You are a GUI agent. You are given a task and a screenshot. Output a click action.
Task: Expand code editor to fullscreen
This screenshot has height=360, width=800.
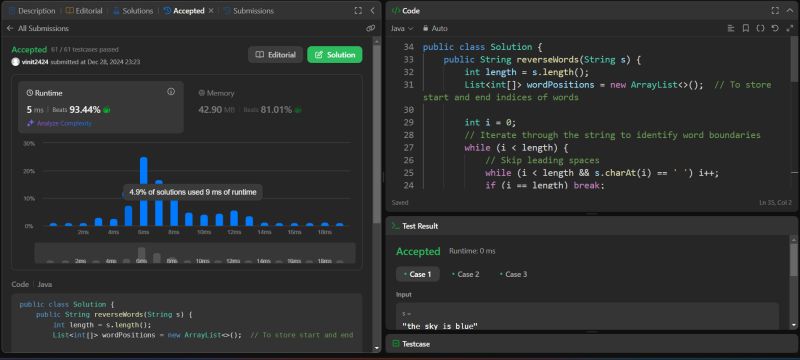[775, 11]
